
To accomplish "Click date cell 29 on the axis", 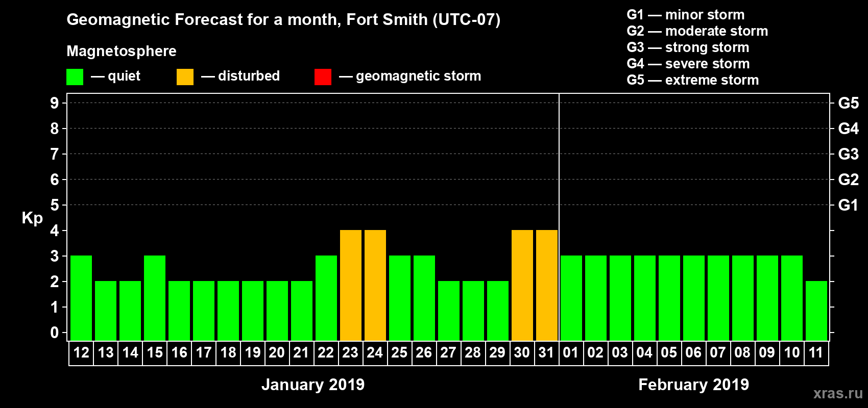I will click(498, 353).
